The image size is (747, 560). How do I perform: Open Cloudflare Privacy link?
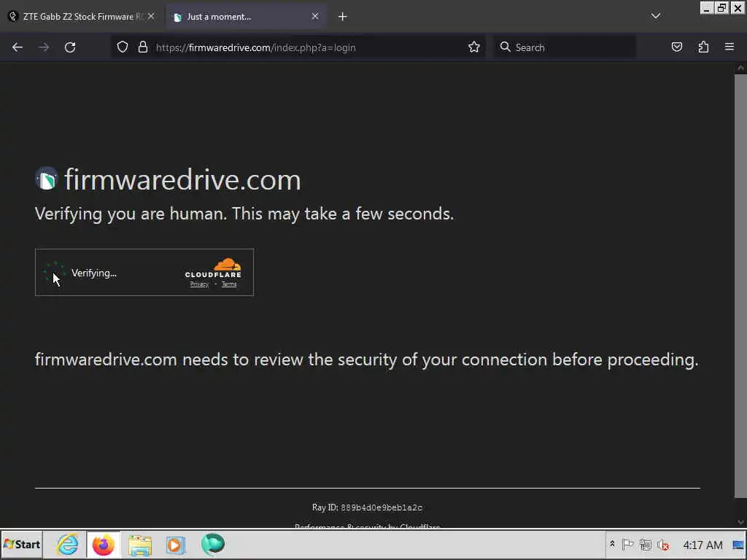(x=199, y=284)
